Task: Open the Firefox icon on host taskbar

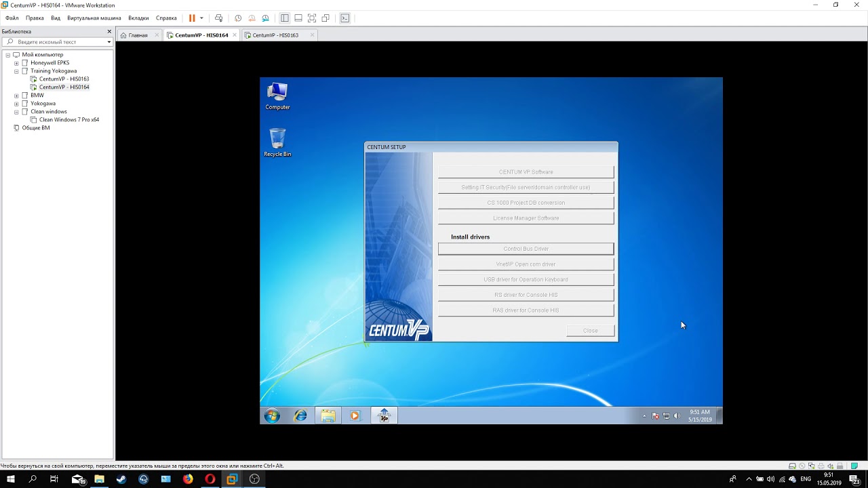Action: point(188,479)
